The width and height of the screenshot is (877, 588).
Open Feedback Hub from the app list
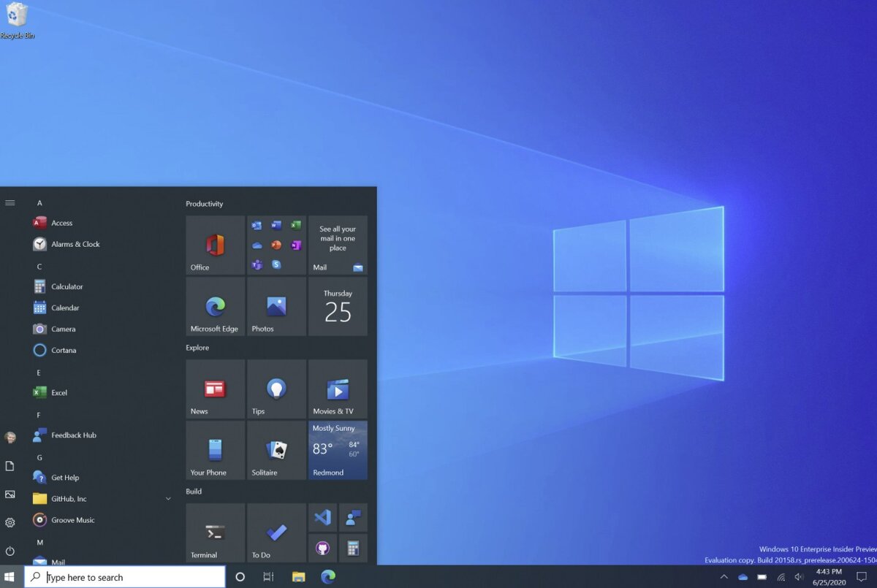[x=103, y=435]
